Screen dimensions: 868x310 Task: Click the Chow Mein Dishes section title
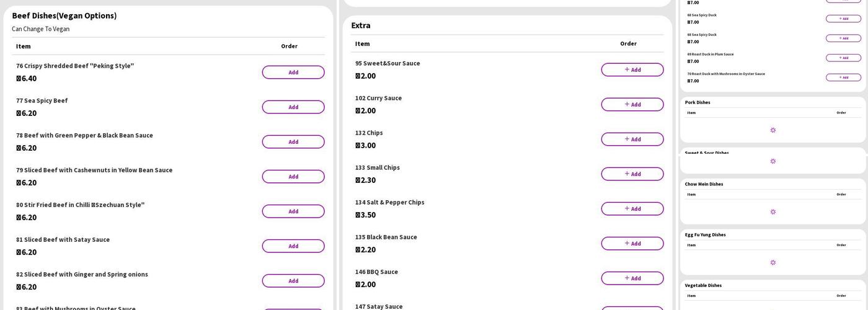coord(704,184)
